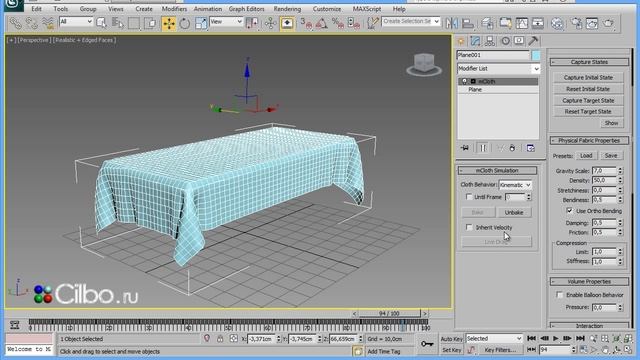This screenshot has height=360, width=640.
Task: Click Configure Modifier Sets icon
Action: point(530,148)
